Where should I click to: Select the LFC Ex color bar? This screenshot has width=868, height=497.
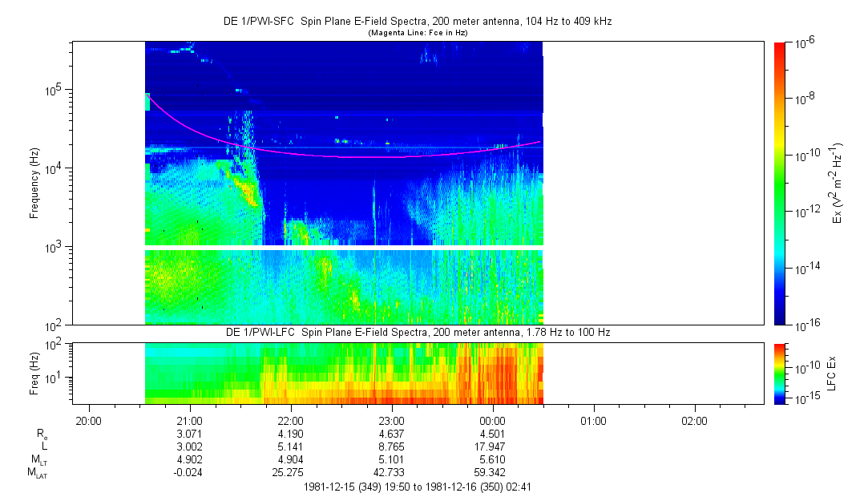780,373
